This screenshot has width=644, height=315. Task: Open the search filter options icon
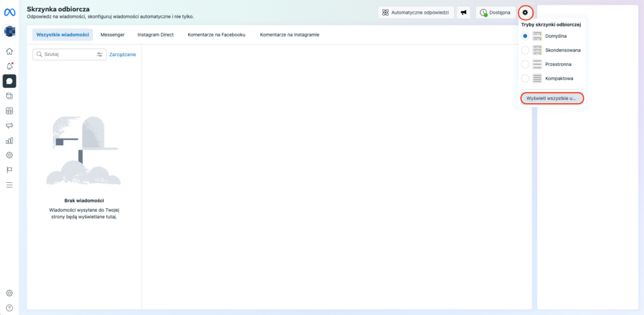pyautogui.click(x=99, y=55)
